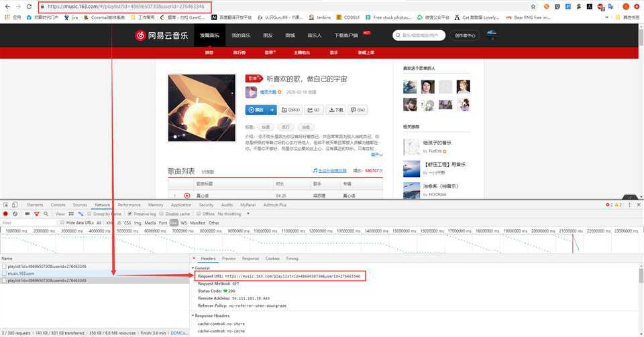644x337 pixels.
Task: Click the playlist album cover image
Action: click(x=202, y=108)
